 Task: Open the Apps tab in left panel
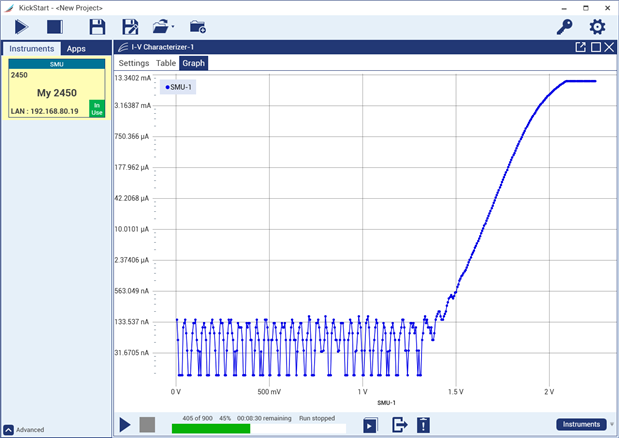pyautogui.click(x=76, y=48)
